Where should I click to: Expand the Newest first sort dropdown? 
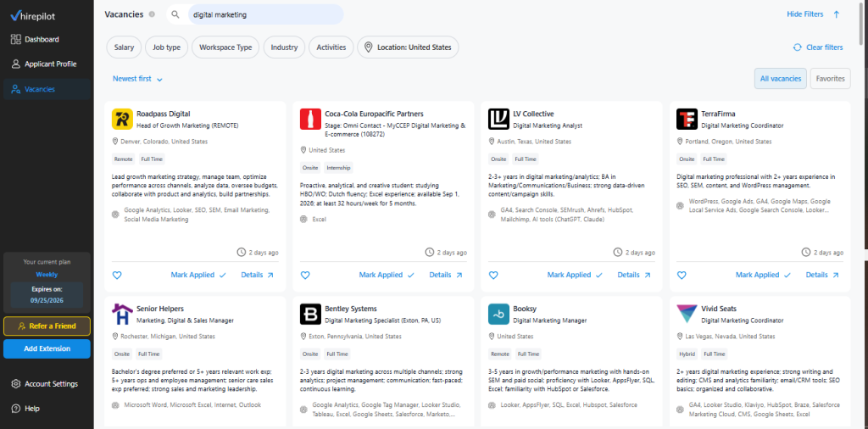pos(138,79)
